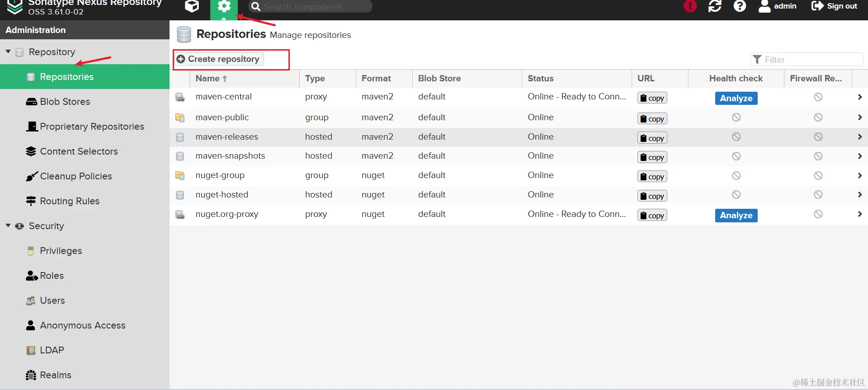This screenshot has width=868, height=390.
Task: Copy URL of maven-snapshots
Action: point(652,157)
